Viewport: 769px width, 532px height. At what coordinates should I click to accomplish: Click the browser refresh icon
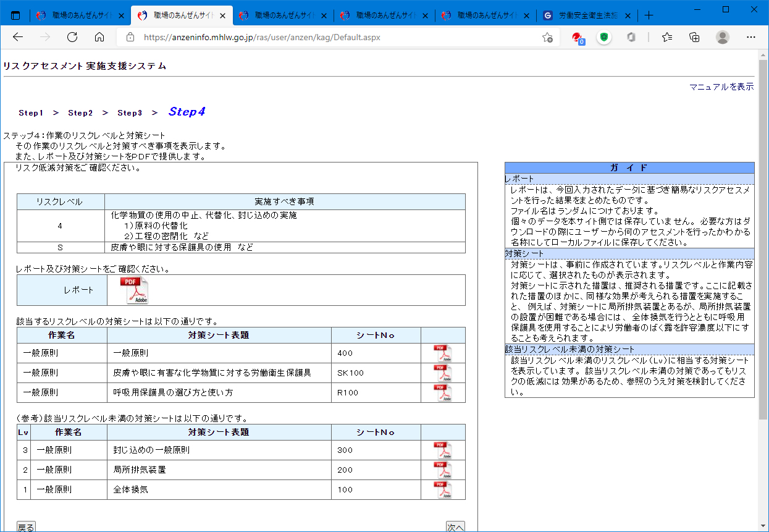(72, 37)
